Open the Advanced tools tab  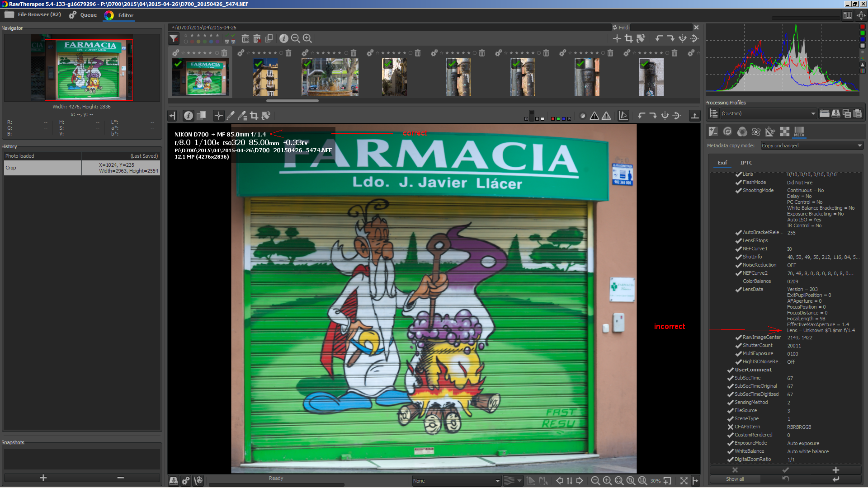click(x=756, y=131)
